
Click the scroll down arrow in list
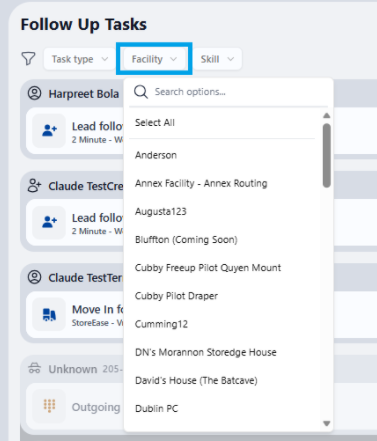click(327, 423)
